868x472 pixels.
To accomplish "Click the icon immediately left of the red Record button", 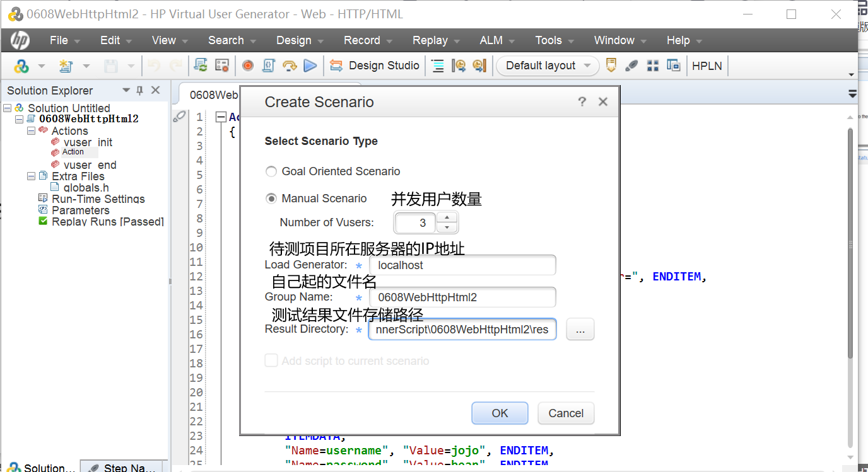I will (x=221, y=66).
